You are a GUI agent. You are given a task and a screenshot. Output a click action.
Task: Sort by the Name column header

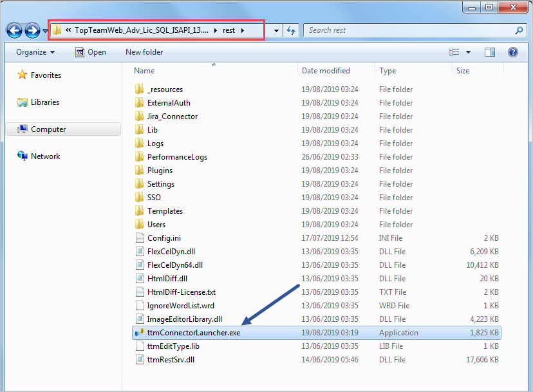click(x=144, y=70)
